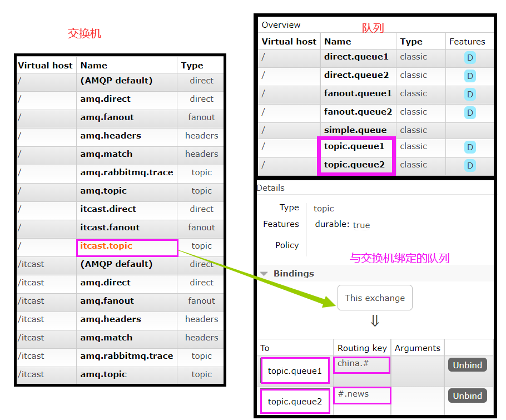Image resolution: width=506 pixels, height=420 pixels.
Task: Click Virtual host header in queues table
Action: pyautogui.click(x=289, y=42)
